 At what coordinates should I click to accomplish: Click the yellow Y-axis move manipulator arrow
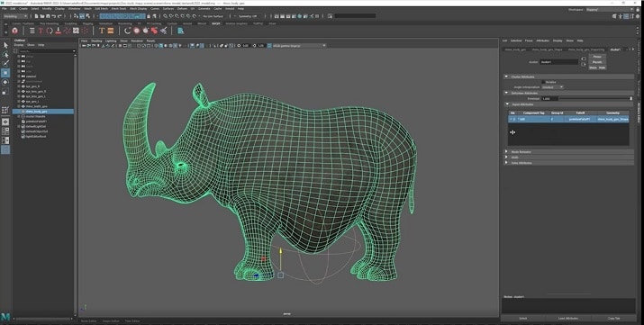pyautogui.click(x=280, y=250)
